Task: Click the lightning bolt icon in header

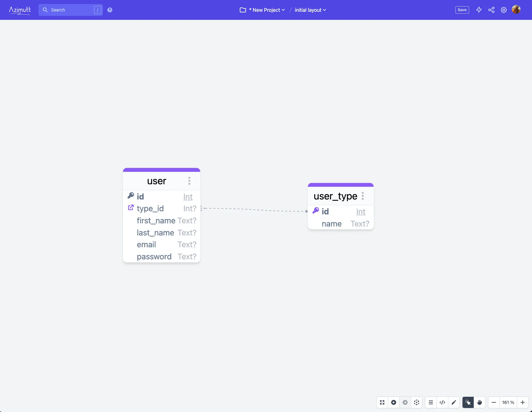Action: (x=479, y=10)
